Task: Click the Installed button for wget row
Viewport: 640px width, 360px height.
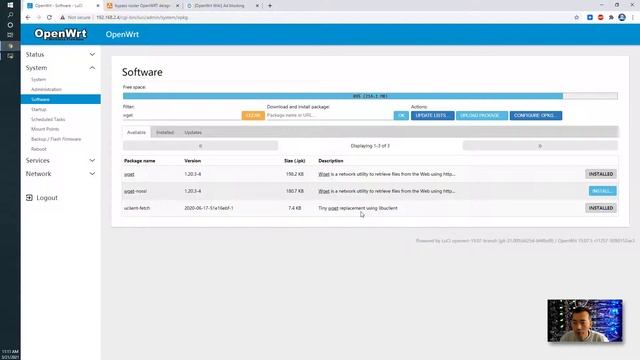Action: pyautogui.click(x=601, y=174)
